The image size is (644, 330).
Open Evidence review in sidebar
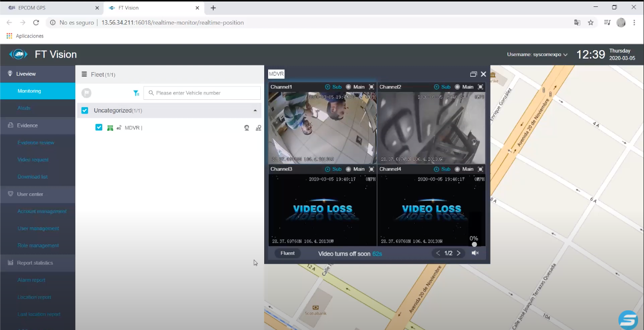point(36,143)
